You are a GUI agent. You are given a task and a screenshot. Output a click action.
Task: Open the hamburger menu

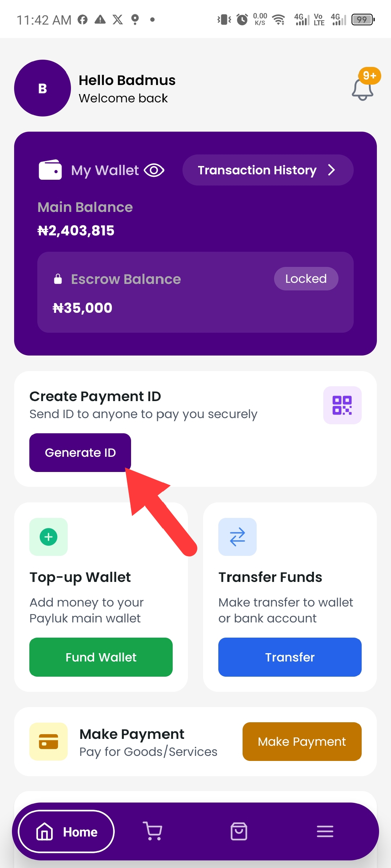(325, 831)
